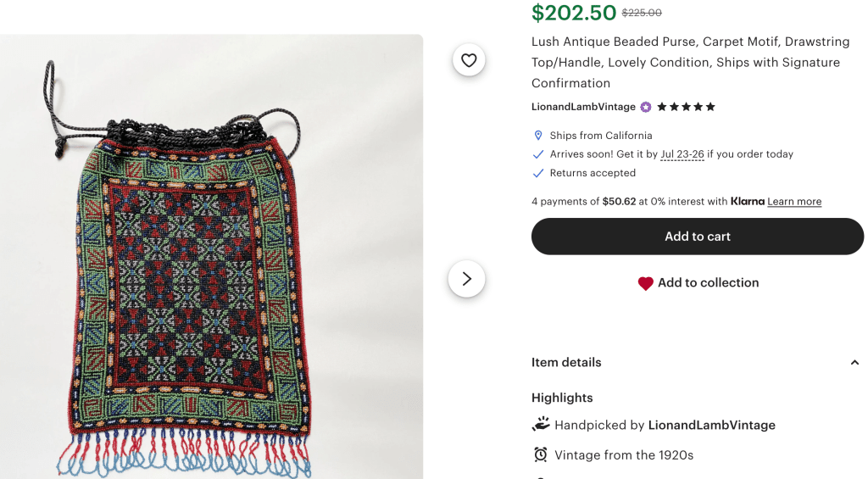Click the checkmark beside Arrives soon
868x479 pixels.
537,154
